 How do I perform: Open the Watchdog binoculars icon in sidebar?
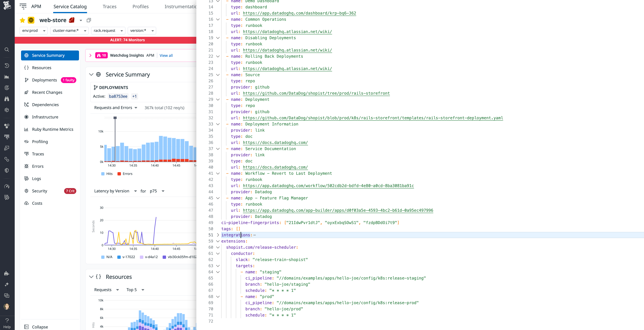click(x=7, y=99)
